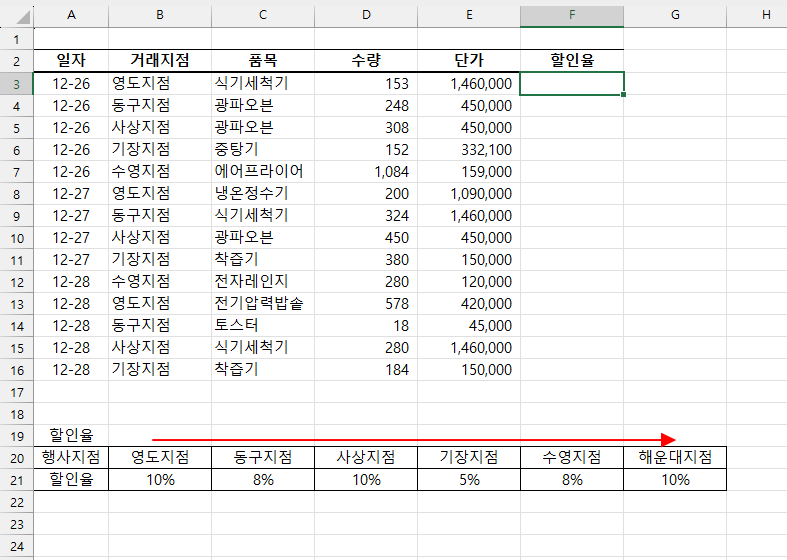The height and width of the screenshot is (560, 787).
Task: Select row 3 header
Action: [17, 84]
